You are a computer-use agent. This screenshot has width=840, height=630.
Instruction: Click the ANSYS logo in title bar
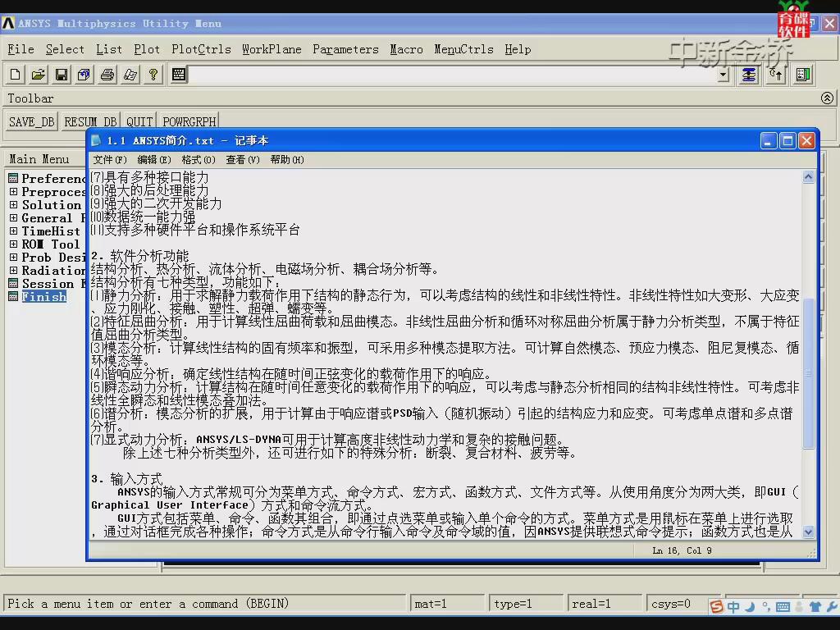click(8, 23)
